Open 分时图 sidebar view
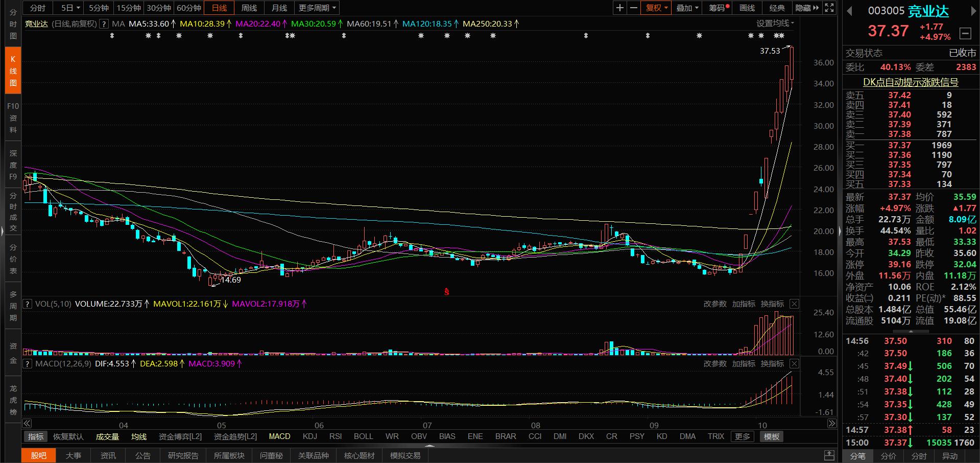The height and width of the screenshot is (463, 980). click(13, 24)
